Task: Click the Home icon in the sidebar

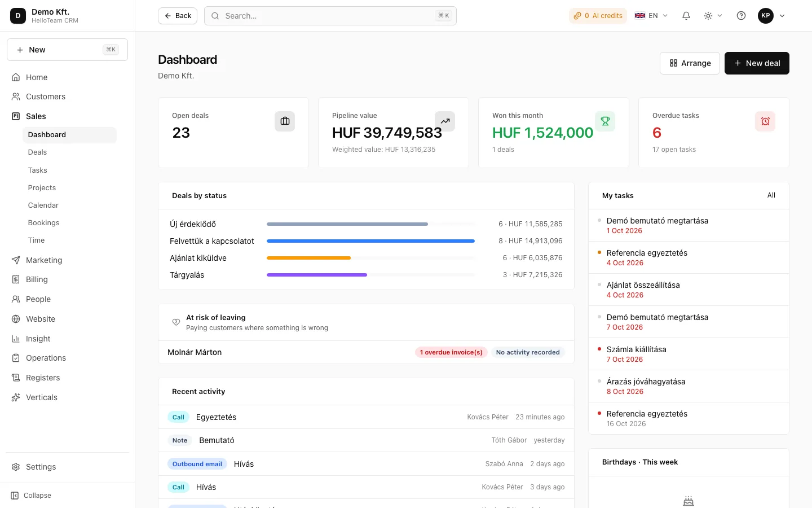Action: click(16, 77)
